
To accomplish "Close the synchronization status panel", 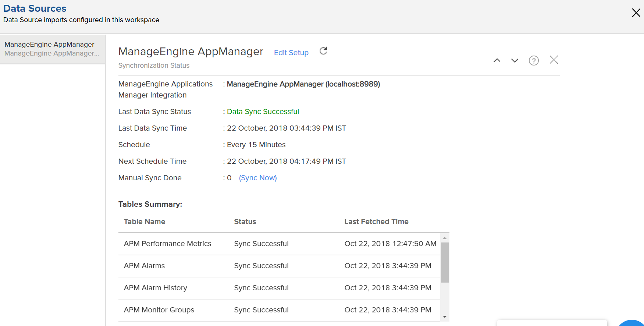I will [554, 60].
